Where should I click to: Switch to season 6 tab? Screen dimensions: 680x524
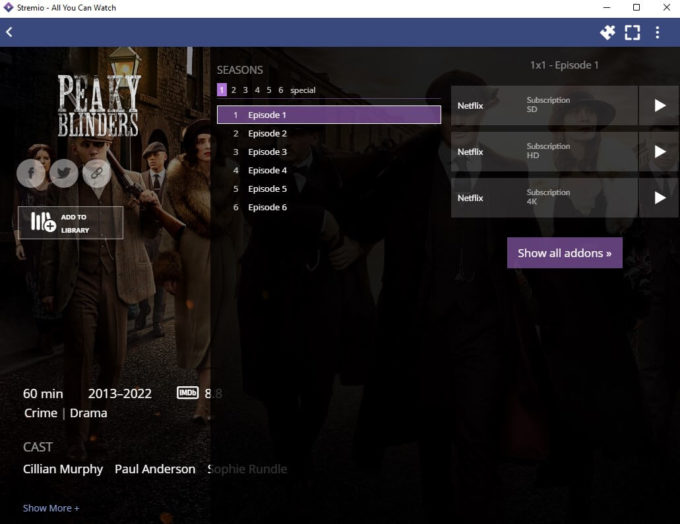(x=280, y=90)
